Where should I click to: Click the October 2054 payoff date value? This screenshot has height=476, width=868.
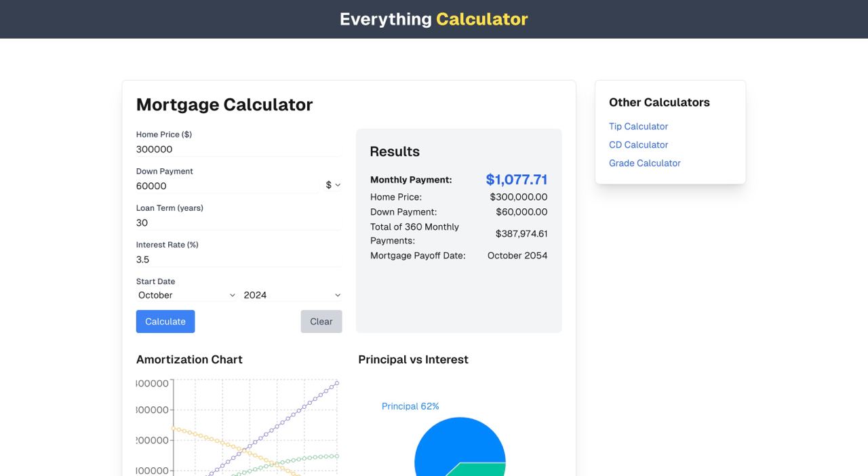[x=517, y=256]
